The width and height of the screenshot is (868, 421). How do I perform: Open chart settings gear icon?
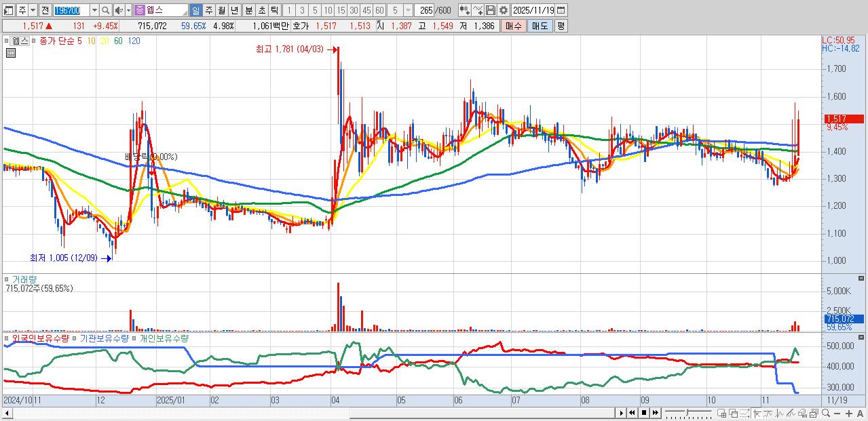503,10
